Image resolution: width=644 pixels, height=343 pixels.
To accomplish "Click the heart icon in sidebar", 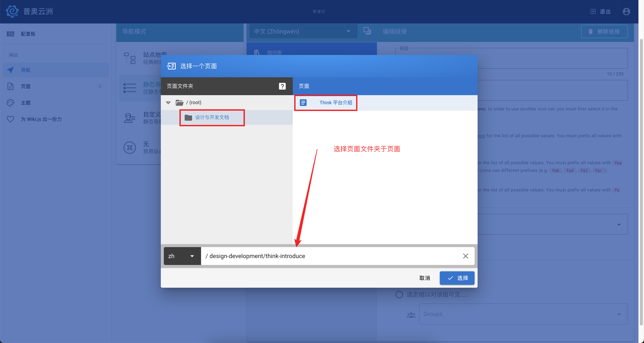I will click(x=10, y=119).
